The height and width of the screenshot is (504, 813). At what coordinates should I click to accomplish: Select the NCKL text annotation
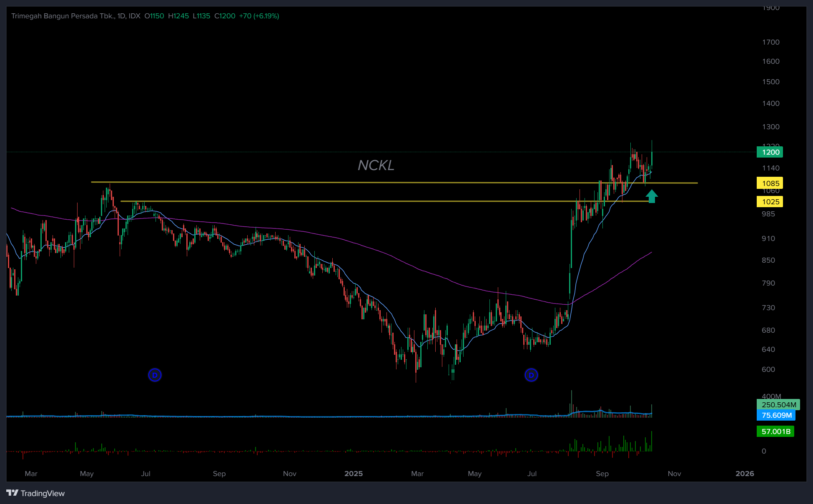(x=376, y=165)
